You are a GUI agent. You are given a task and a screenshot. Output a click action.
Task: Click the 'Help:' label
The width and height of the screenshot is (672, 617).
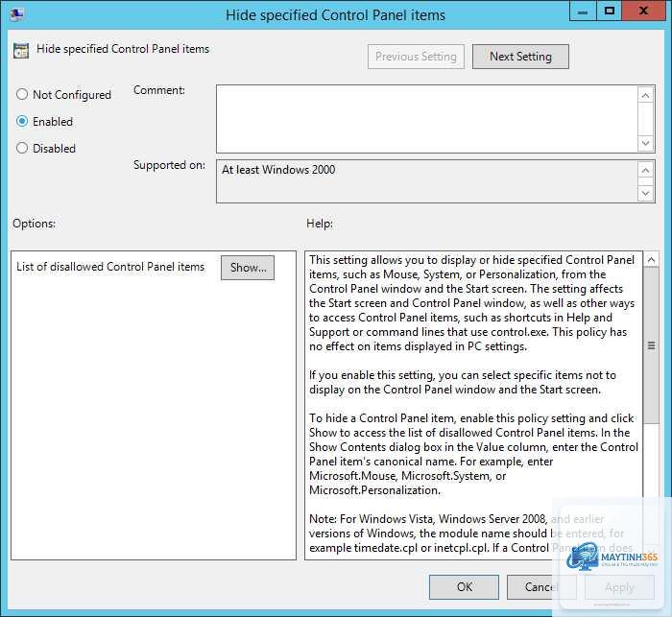320,224
